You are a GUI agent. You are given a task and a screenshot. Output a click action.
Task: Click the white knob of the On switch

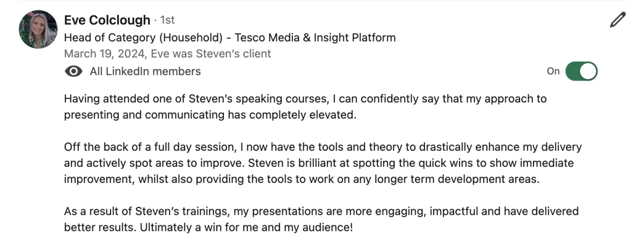pyautogui.click(x=588, y=71)
